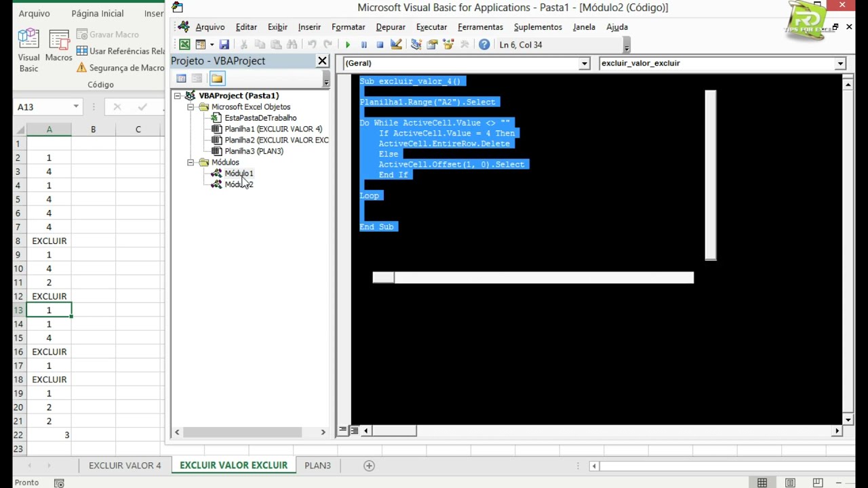Click the Copy icon in VBA toolbar
This screenshot has width=868, height=488.
tap(260, 45)
